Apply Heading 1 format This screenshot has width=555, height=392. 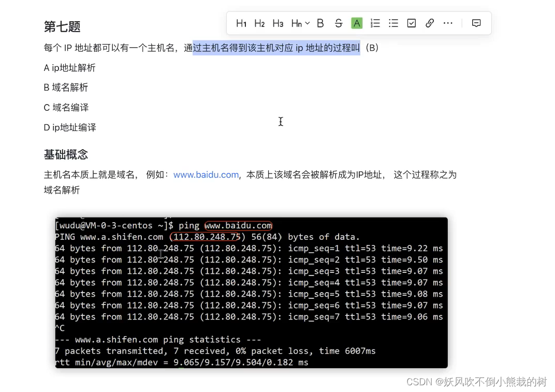[x=241, y=23]
